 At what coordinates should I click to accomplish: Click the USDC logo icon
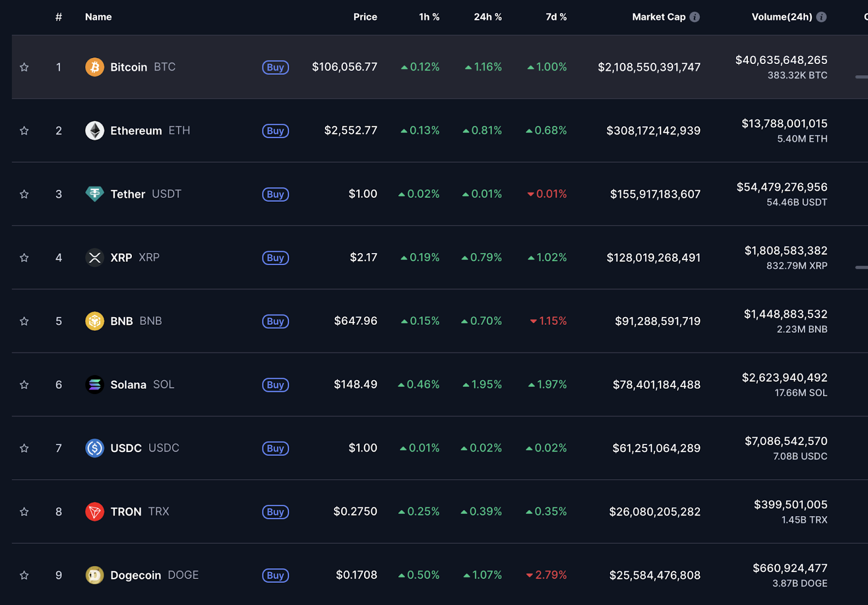pyautogui.click(x=94, y=448)
